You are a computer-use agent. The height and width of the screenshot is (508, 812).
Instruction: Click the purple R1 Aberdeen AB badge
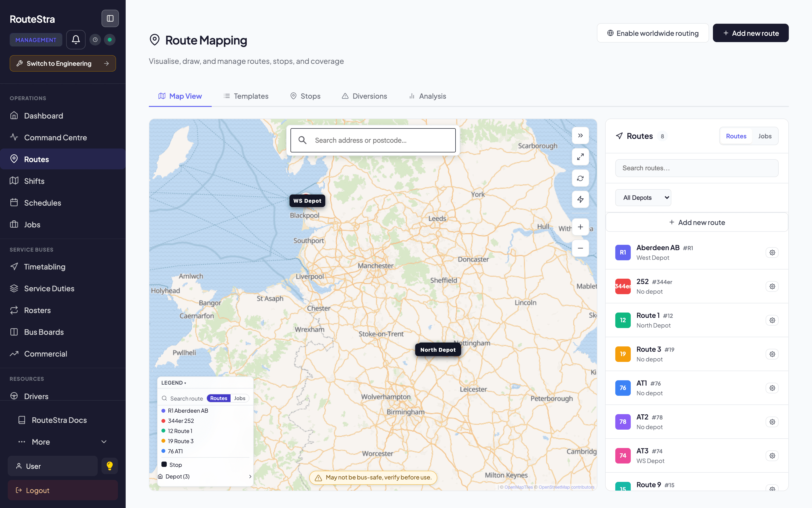[623, 252]
